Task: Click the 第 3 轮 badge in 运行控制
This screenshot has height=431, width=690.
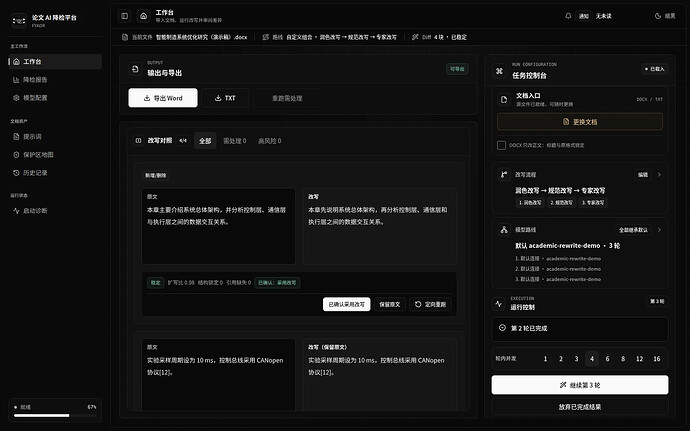Action: click(x=657, y=301)
